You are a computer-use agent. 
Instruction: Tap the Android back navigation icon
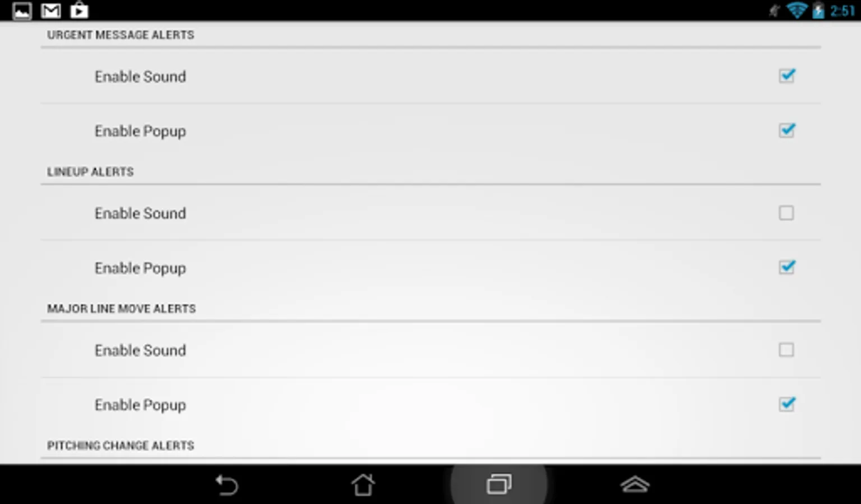pyautogui.click(x=227, y=484)
